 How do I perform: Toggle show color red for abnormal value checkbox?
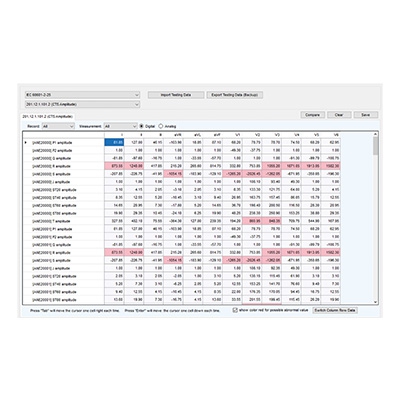[x=235, y=310]
